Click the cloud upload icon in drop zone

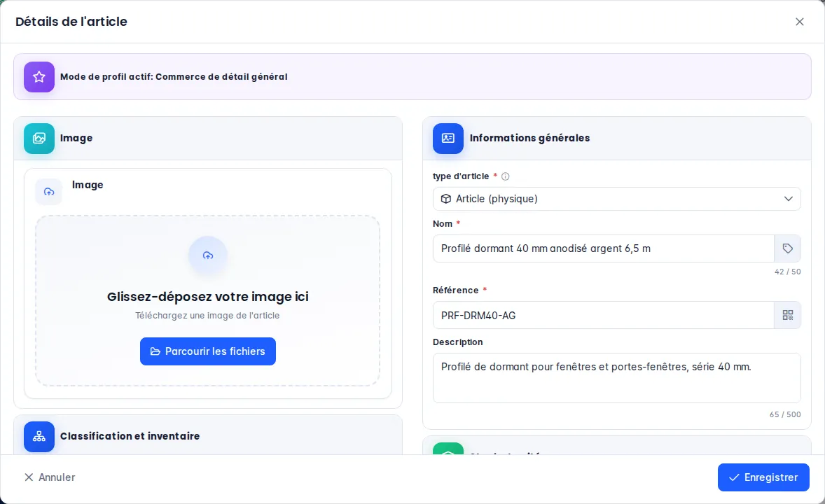point(208,255)
